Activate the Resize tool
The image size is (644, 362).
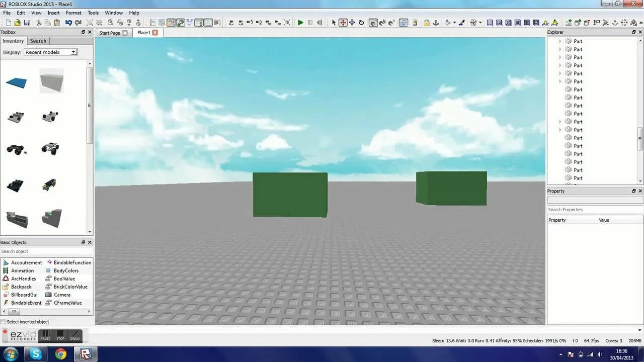pyautogui.click(x=352, y=23)
